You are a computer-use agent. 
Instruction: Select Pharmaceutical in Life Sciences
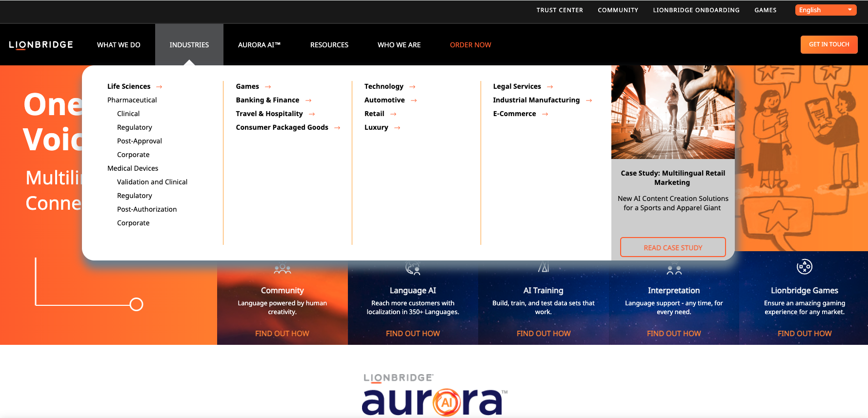click(x=132, y=100)
